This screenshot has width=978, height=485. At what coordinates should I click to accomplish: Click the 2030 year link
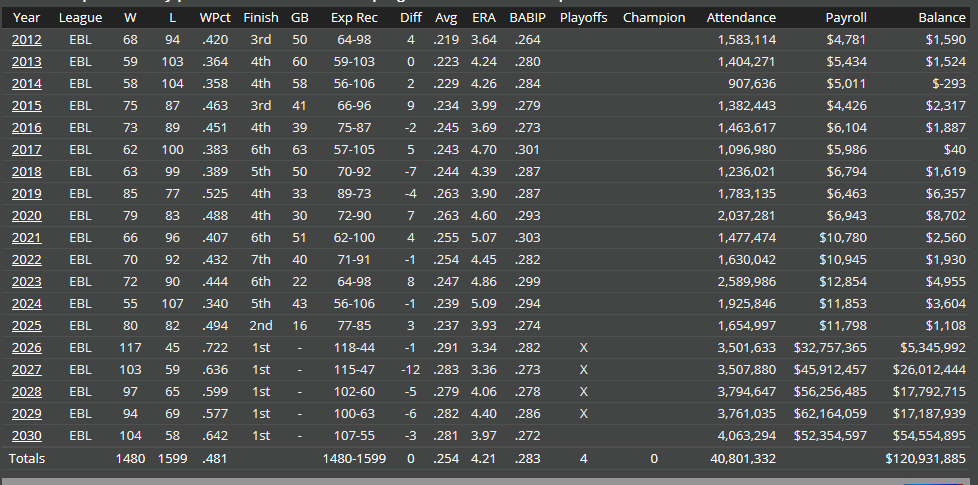coord(26,436)
